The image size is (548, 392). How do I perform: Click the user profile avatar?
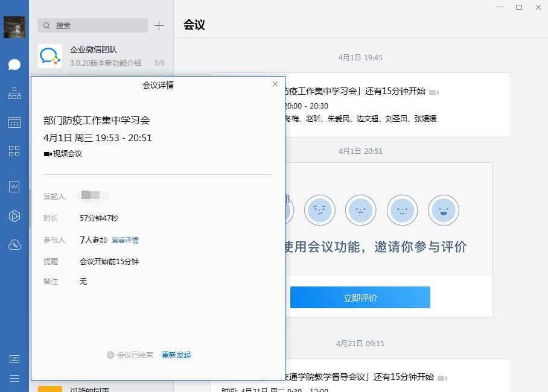point(14,27)
